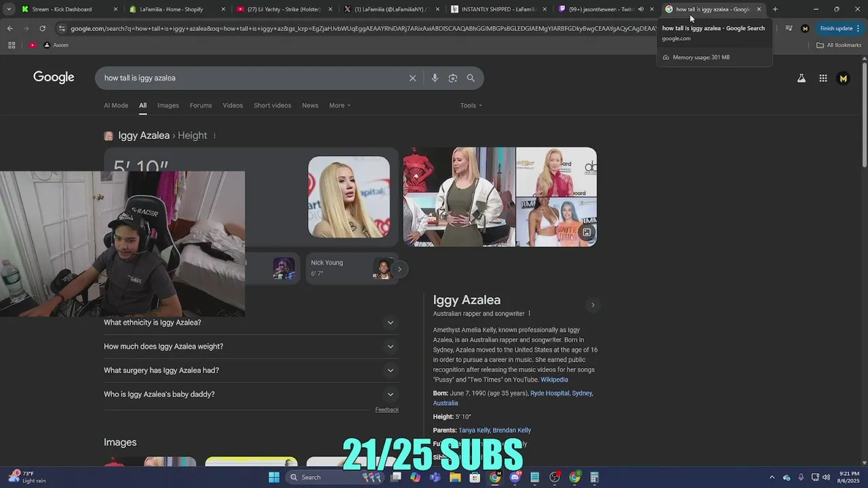Open Discord from the taskbar
The height and width of the screenshot is (488, 868).
pos(515,477)
